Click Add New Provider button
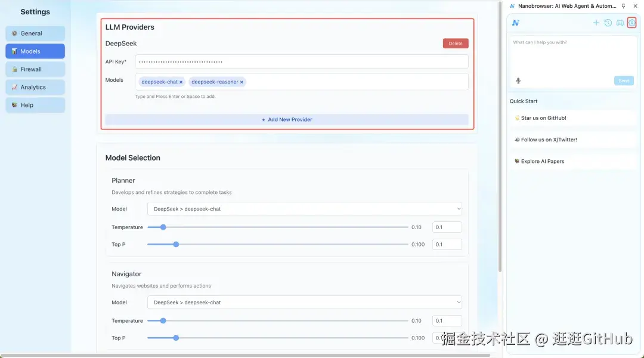The image size is (644, 358). coord(287,119)
